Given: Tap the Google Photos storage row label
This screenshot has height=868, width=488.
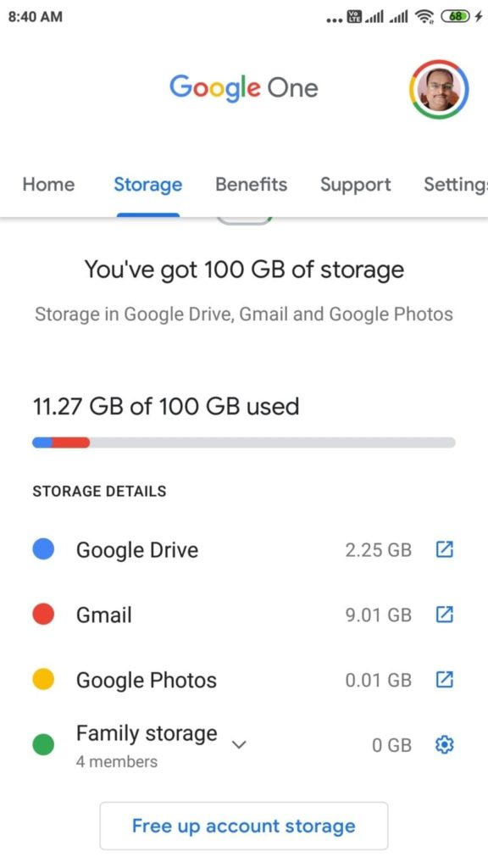Looking at the screenshot, I should (x=147, y=680).
